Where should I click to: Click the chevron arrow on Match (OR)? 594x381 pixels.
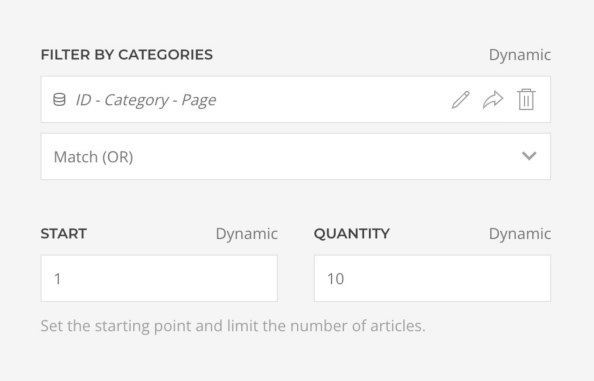point(529,156)
